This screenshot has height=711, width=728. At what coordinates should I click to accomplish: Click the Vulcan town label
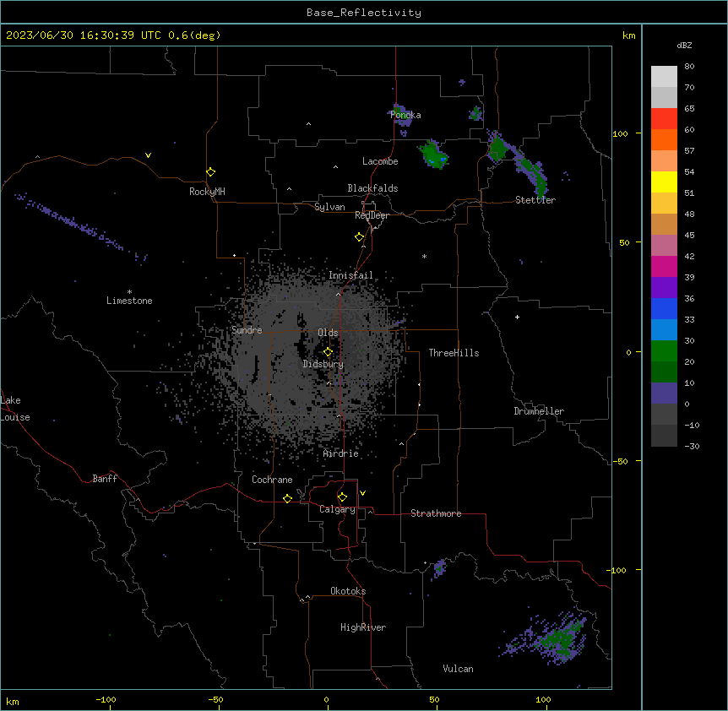458,669
